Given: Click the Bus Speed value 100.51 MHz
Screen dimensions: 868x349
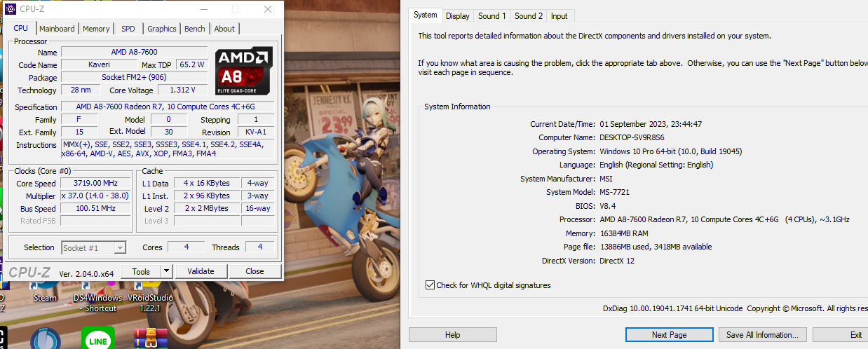Looking at the screenshot, I should point(95,209).
